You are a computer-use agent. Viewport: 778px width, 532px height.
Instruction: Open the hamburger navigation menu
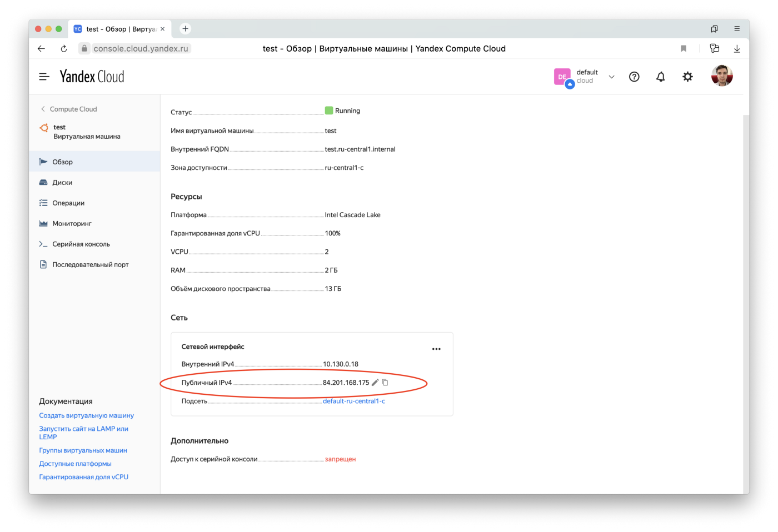(44, 77)
